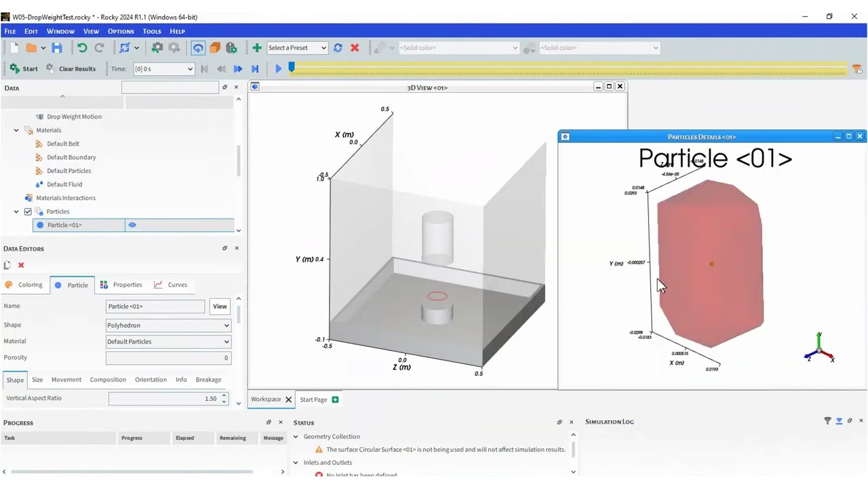Open the Material Default Particles dropdown
This screenshot has width=868, height=488.
pos(168,342)
